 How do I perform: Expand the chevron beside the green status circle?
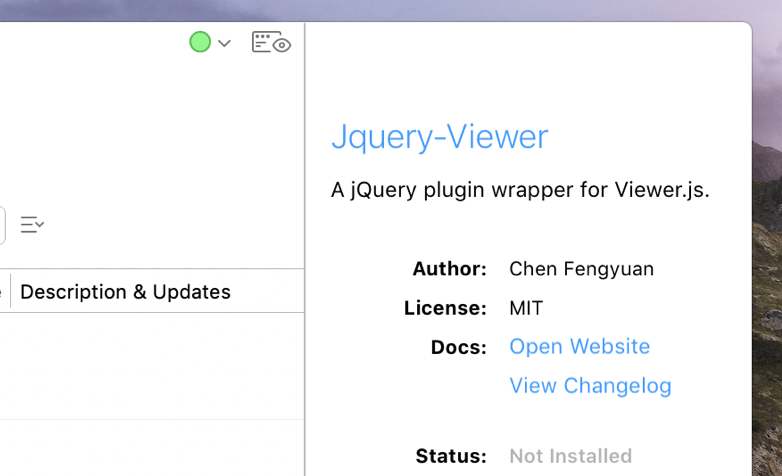224,43
